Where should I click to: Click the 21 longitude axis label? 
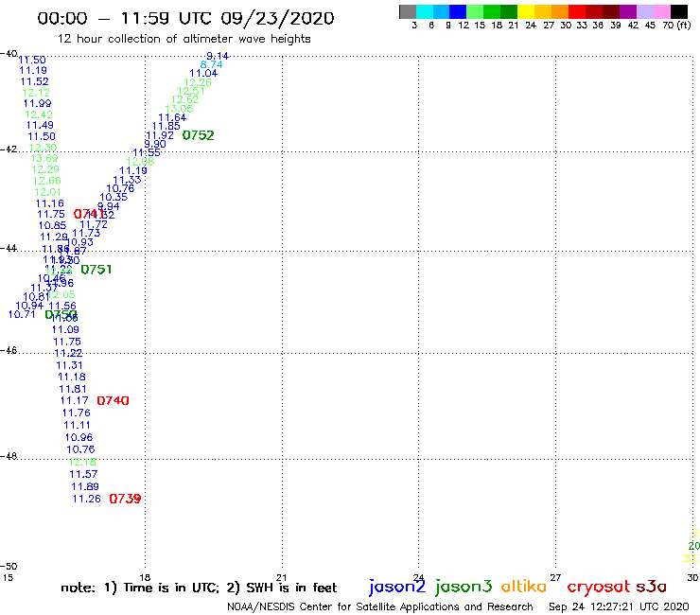point(281,577)
